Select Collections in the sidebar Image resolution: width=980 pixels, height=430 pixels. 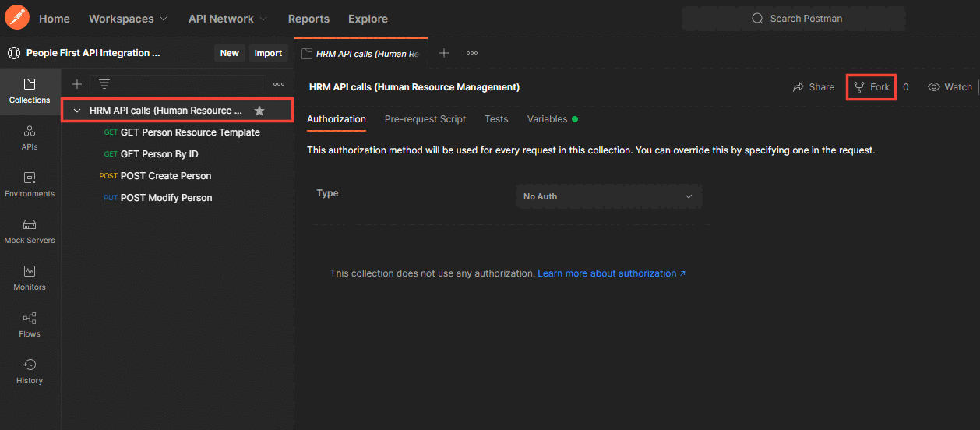click(x=30, y=91)
